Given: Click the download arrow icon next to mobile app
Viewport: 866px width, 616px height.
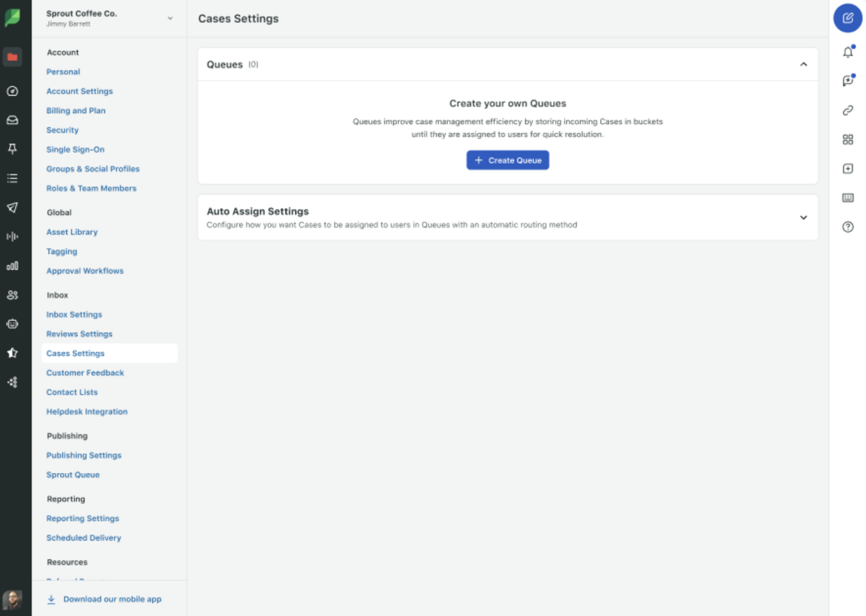Looking at the screenshot, I should point(51,599).
